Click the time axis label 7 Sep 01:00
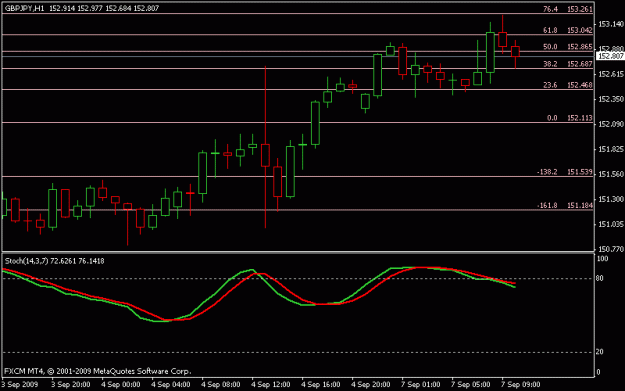Screen dimensions: 625x391 coord(421,385)
